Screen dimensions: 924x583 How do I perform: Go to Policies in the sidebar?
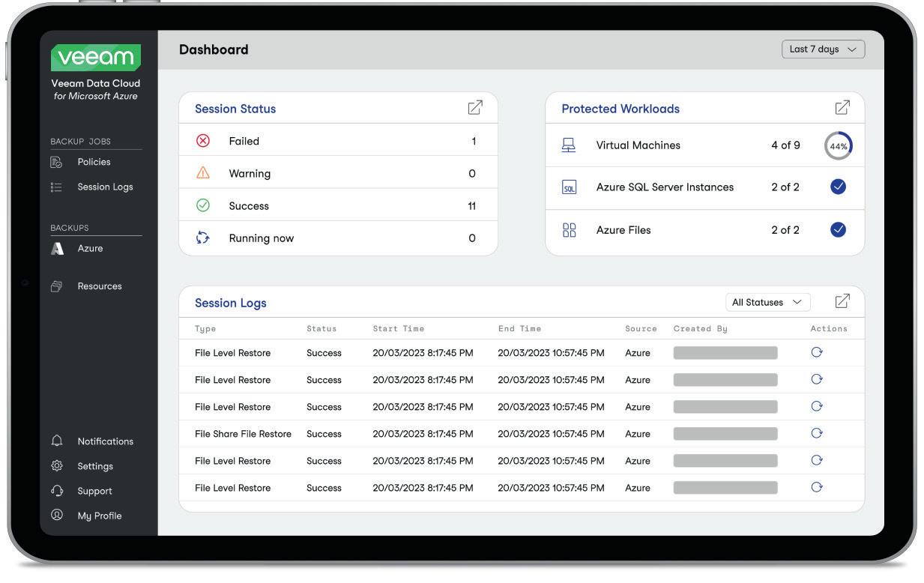pyautogui.click(x=94, y=162)
